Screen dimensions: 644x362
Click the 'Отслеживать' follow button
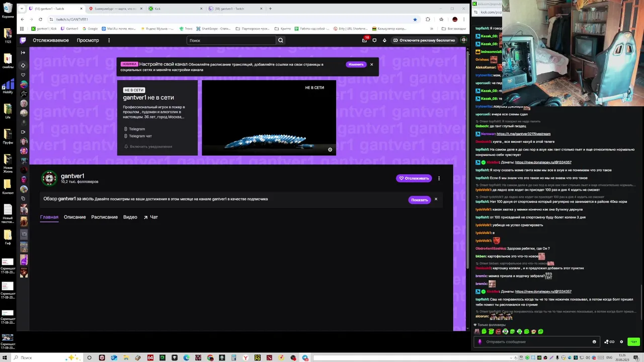(x=414, y=178)
